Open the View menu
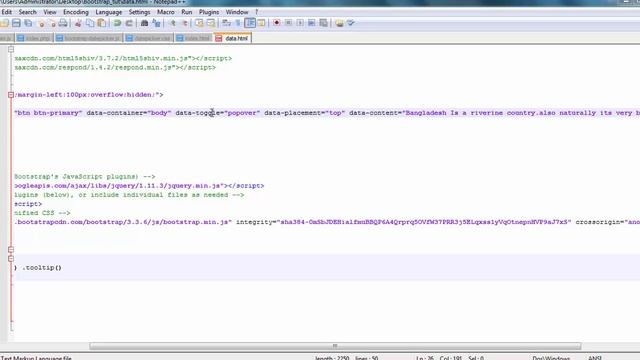 [50, 12]
